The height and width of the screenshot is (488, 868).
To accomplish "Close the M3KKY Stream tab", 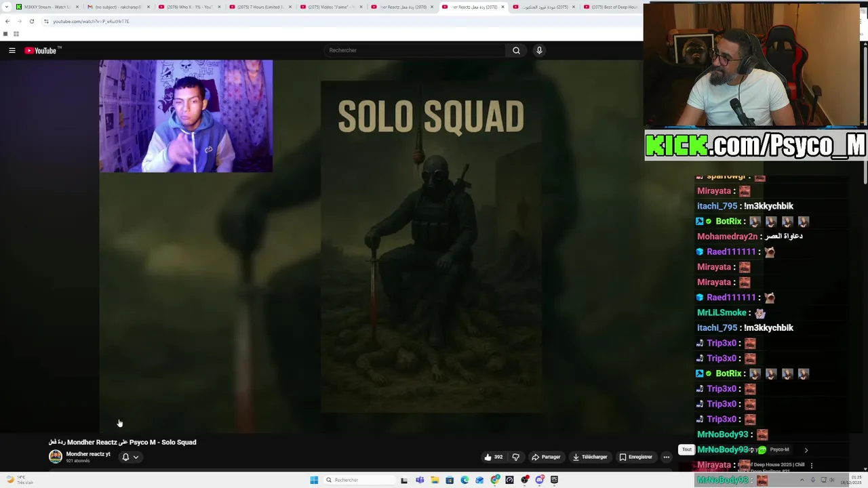I will point(77,7).
